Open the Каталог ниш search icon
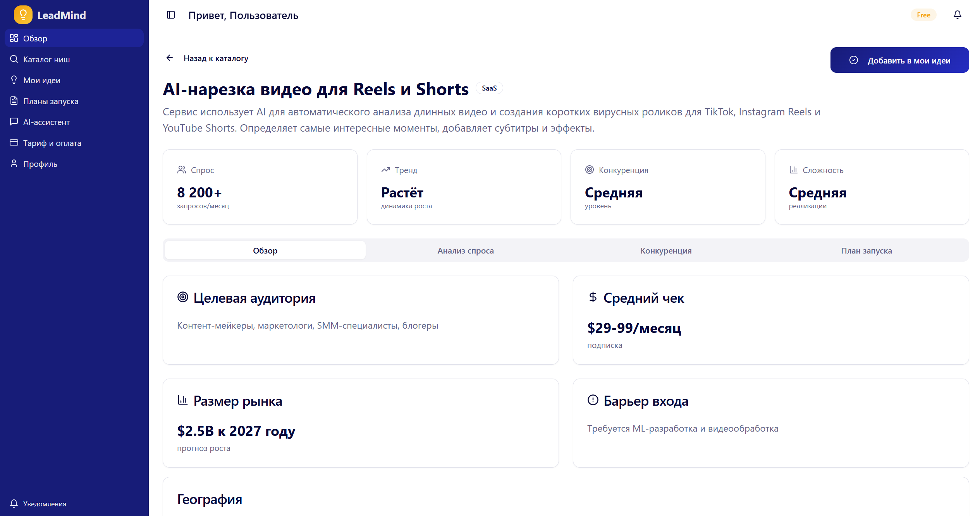 (14, 59)
